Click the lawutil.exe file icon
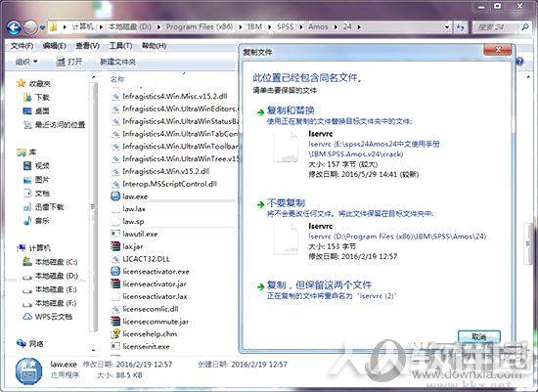Image resolution: width=538 pixels, height=392 pixels. (x=115, y=234)
